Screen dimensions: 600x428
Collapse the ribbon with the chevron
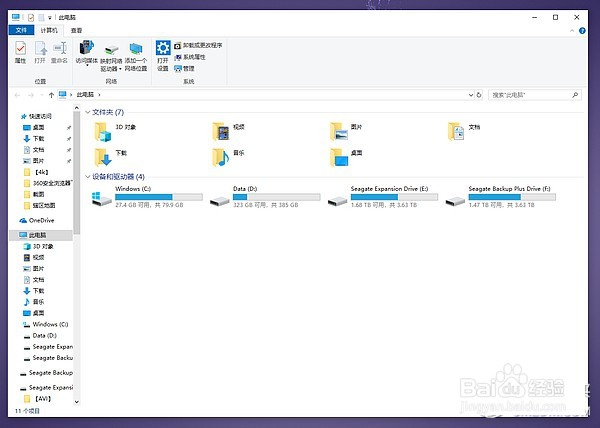572,31
